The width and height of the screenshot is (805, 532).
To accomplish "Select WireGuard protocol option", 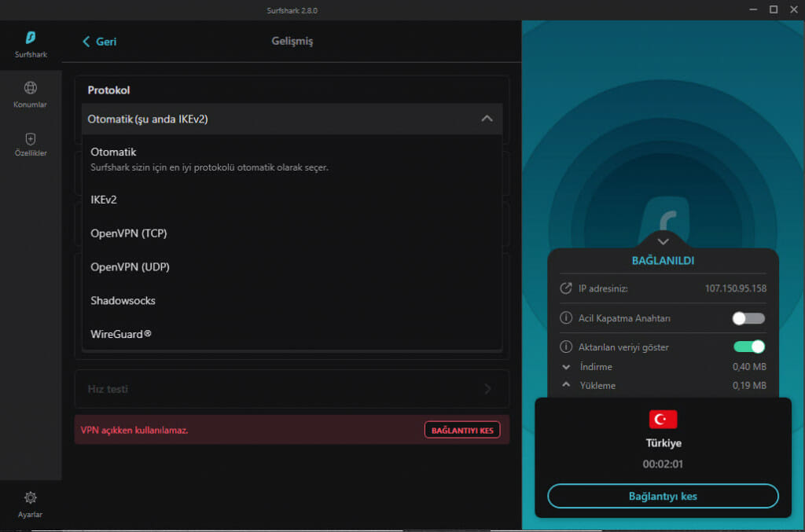I will tap(292, 334).
